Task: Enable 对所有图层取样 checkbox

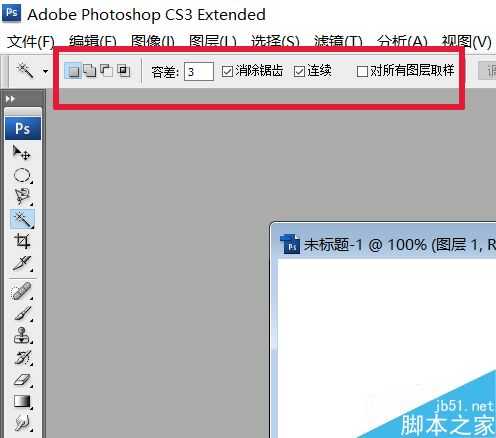Action: (362, 71)
